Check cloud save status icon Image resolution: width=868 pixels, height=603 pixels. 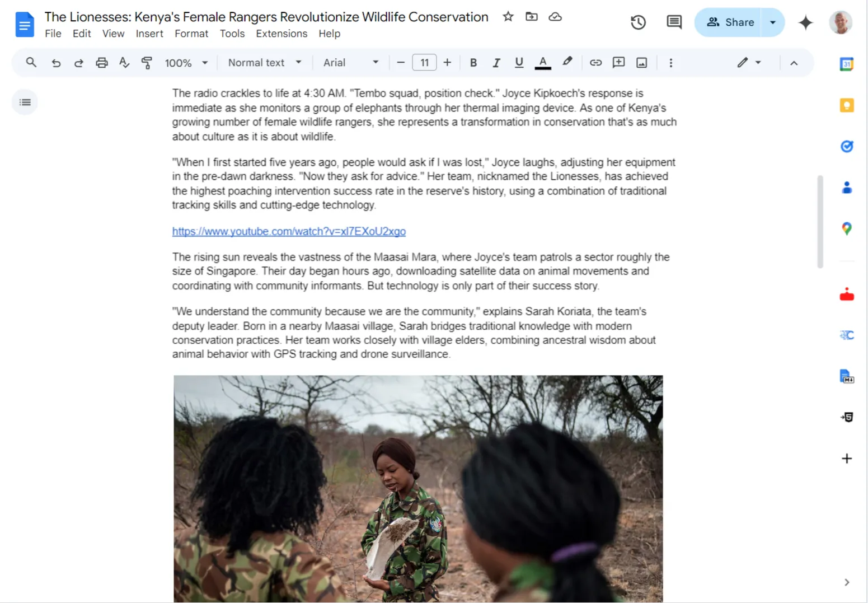[x=555, y=17]
